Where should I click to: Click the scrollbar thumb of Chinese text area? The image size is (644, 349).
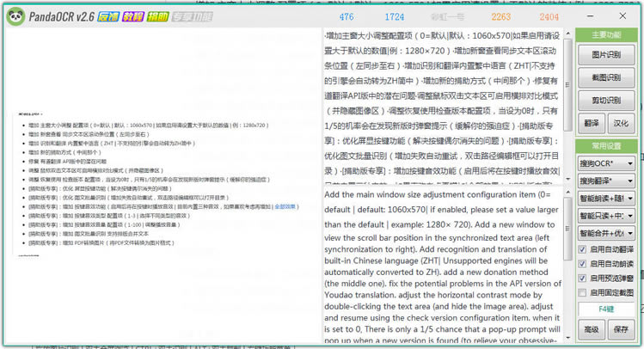568,85
